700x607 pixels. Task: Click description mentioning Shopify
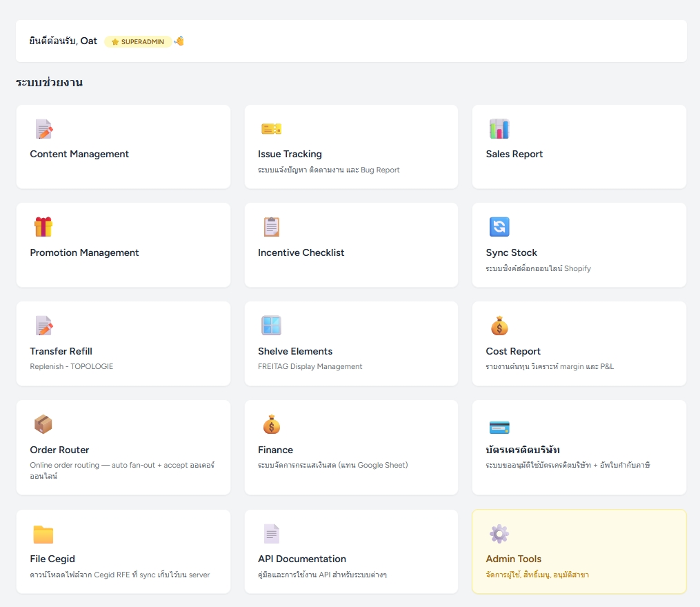point(538,268)
